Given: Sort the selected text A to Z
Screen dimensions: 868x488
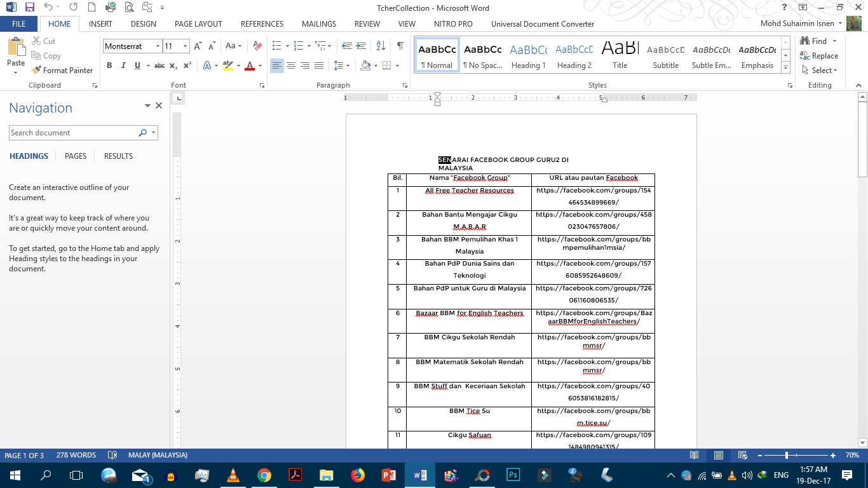Looking at the screenshot, I should click(381, 46).
